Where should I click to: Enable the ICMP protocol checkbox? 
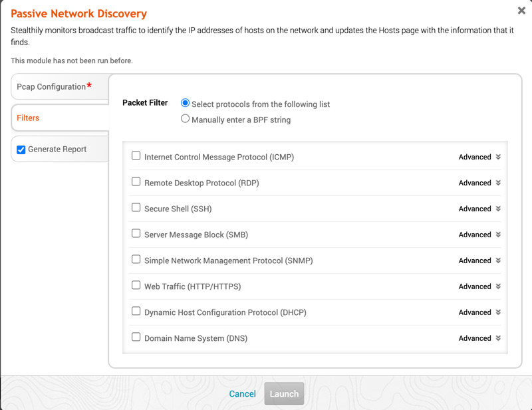tap(136, 156)
